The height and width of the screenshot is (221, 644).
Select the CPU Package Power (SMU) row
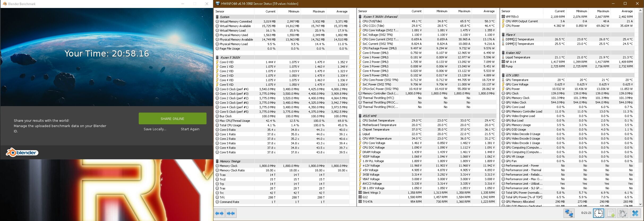(427, 48)
